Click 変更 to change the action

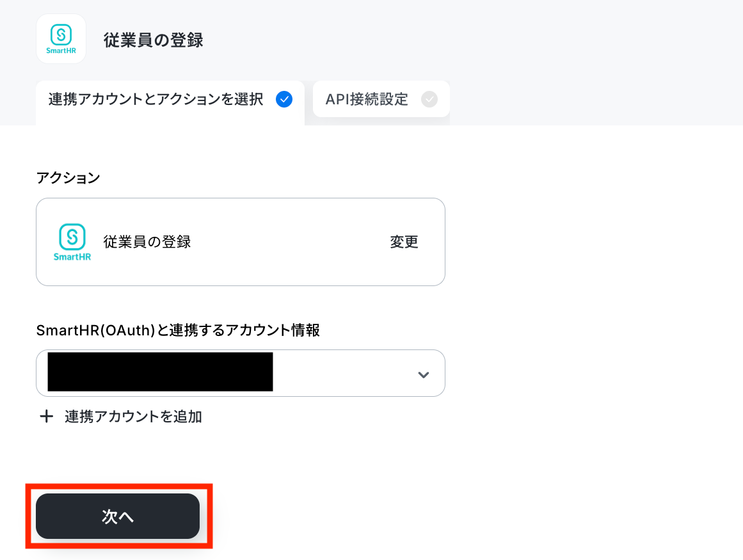[404, 242]
